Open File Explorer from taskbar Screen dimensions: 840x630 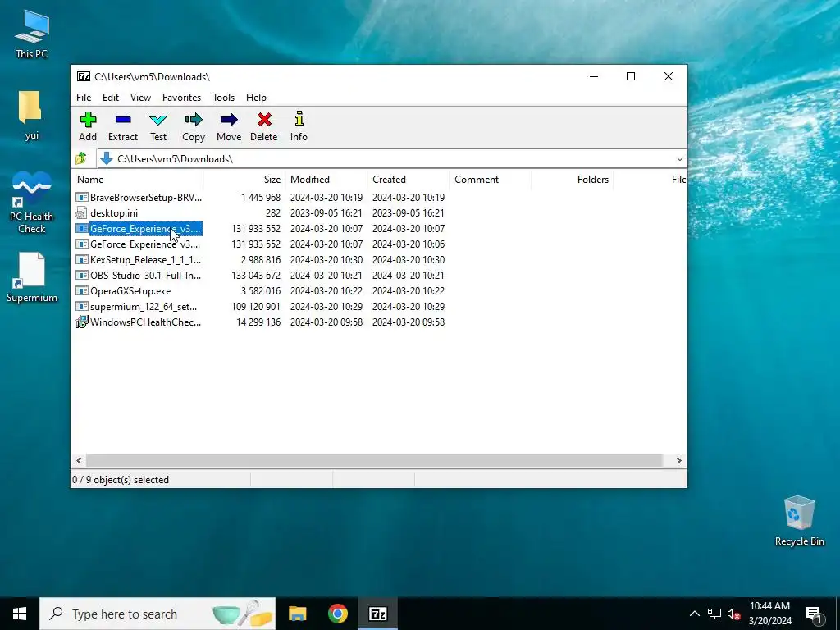coord(297,614)
